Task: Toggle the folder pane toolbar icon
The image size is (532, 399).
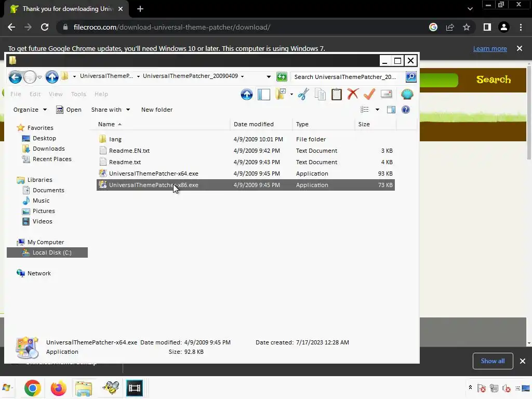Action: coord(263,95)
